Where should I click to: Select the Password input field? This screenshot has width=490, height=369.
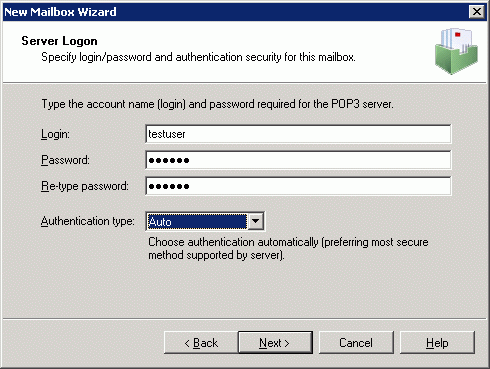(298, 160)
